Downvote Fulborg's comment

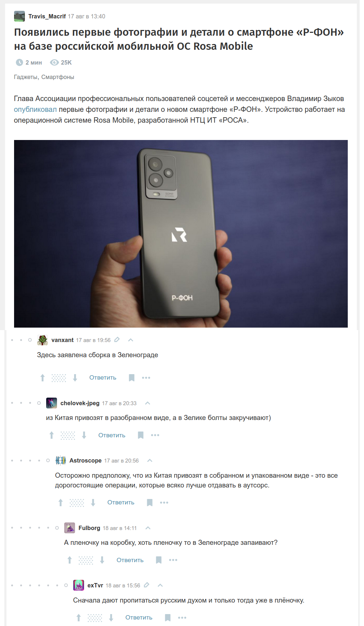point(102,560)
